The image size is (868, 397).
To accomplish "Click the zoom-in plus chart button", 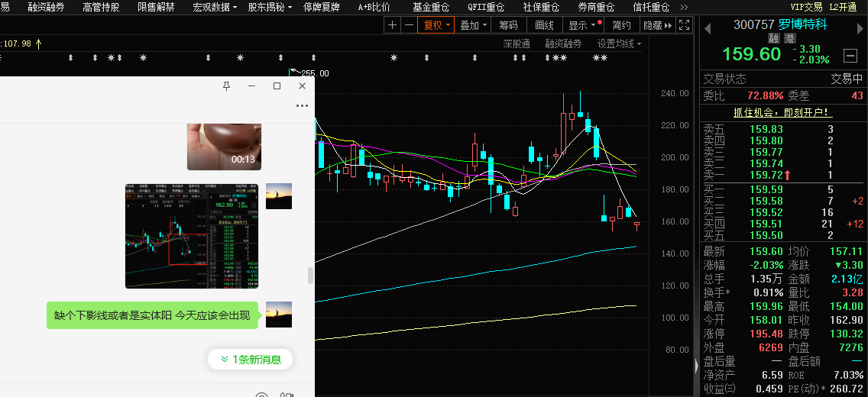I will (392, 25).
